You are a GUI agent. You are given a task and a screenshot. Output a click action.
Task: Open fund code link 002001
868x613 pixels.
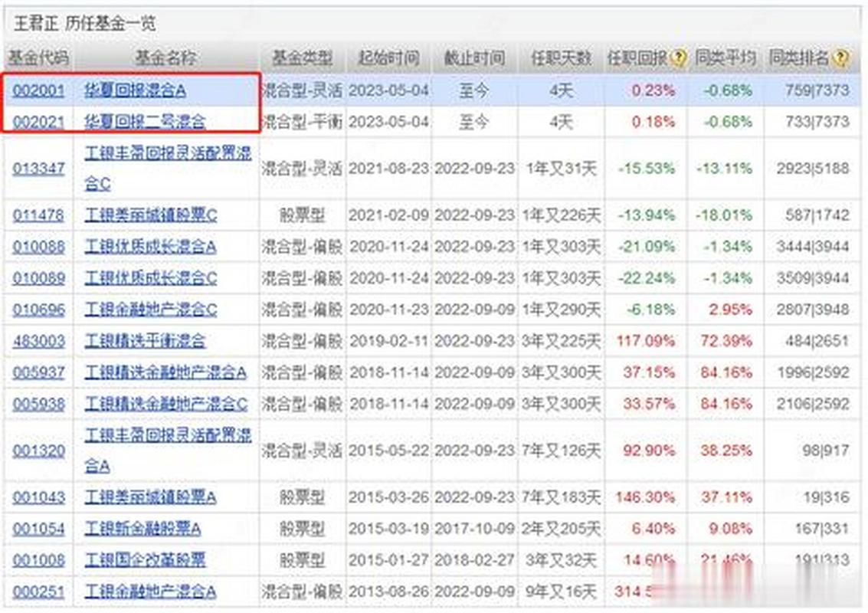tap(39, 90)
